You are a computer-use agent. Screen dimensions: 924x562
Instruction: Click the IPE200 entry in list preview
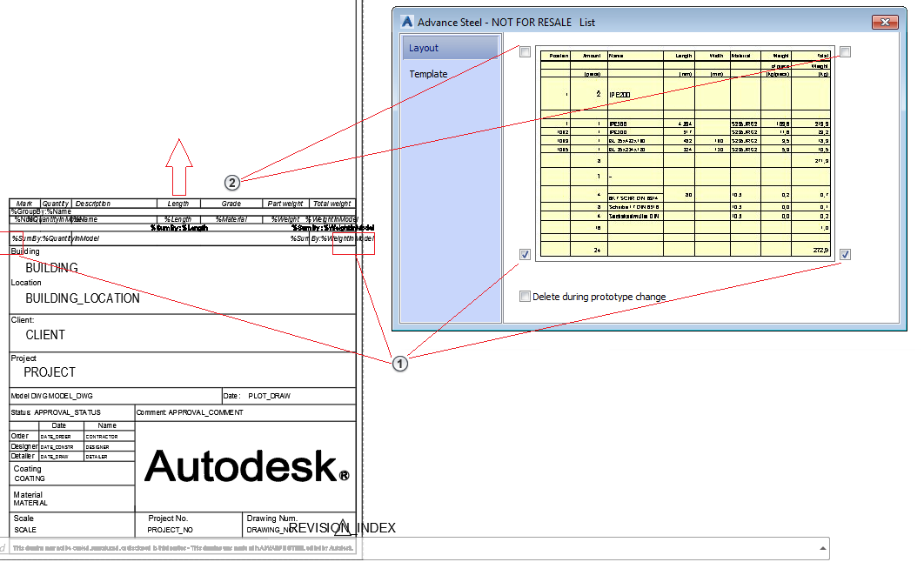(619, 95)
